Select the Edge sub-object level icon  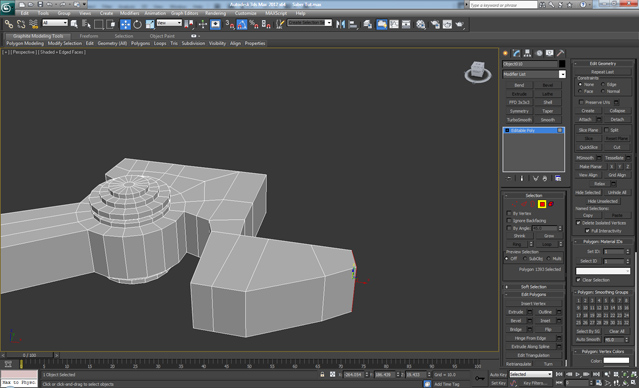click(x=524, y=204)
